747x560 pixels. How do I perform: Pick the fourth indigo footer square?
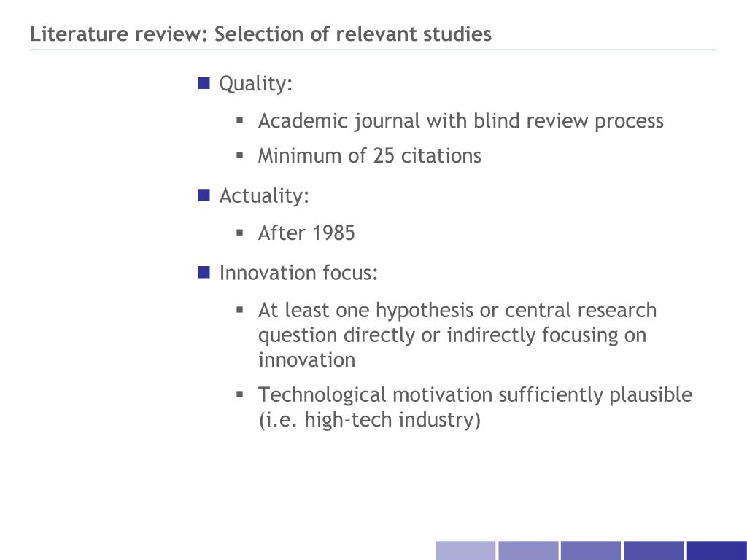[x=654, y=551]
